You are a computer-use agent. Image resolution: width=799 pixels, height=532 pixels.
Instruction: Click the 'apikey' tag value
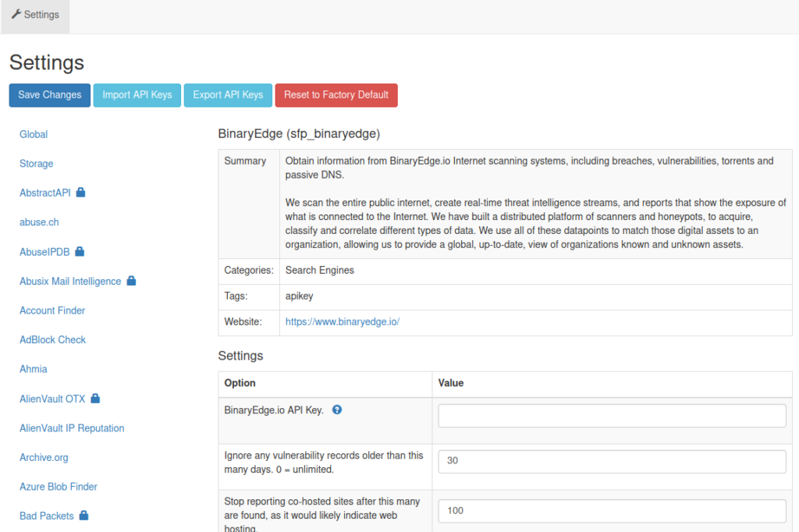[x=299, y=296]
